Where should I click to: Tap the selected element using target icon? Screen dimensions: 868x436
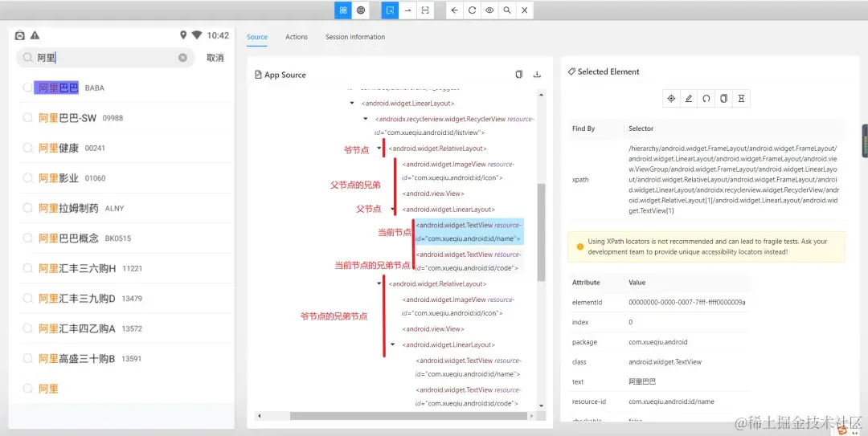pyautogui.click(x=671, y=99)
